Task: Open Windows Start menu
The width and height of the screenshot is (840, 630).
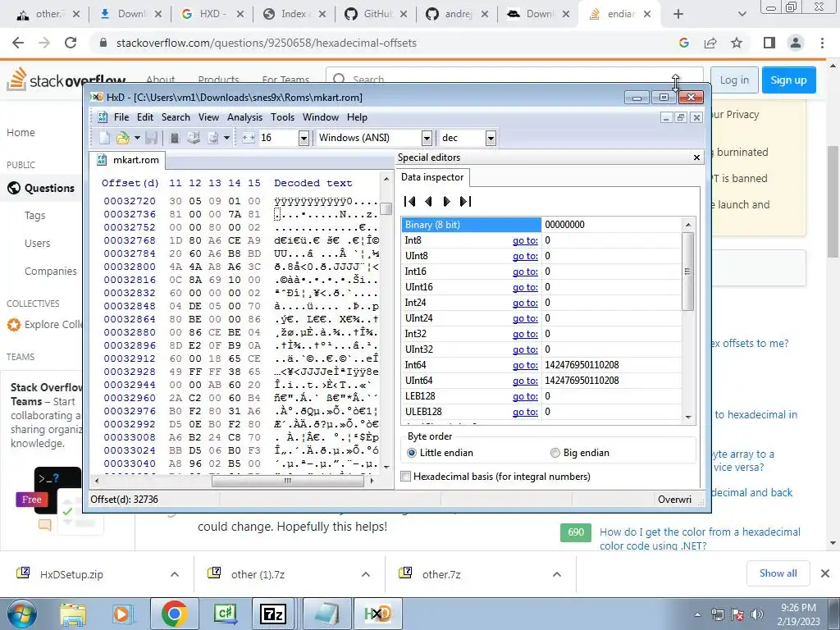Action: tap(21, 614)
